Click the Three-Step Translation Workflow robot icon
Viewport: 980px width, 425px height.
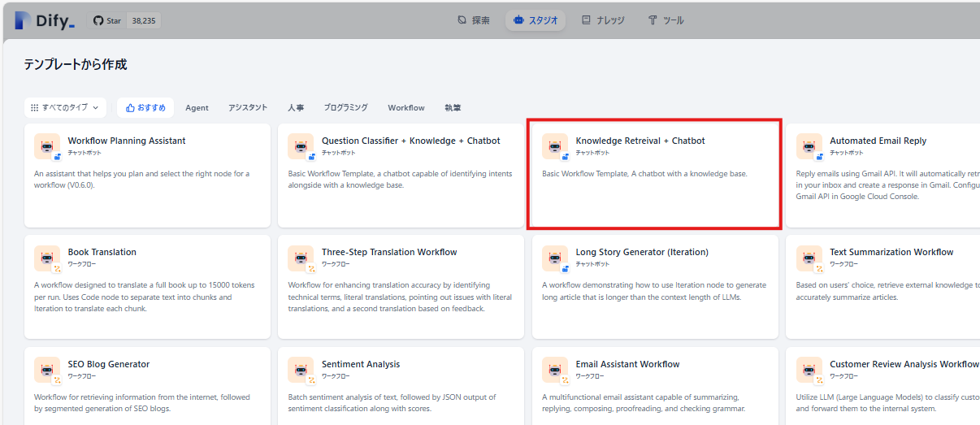pos(301,258)
